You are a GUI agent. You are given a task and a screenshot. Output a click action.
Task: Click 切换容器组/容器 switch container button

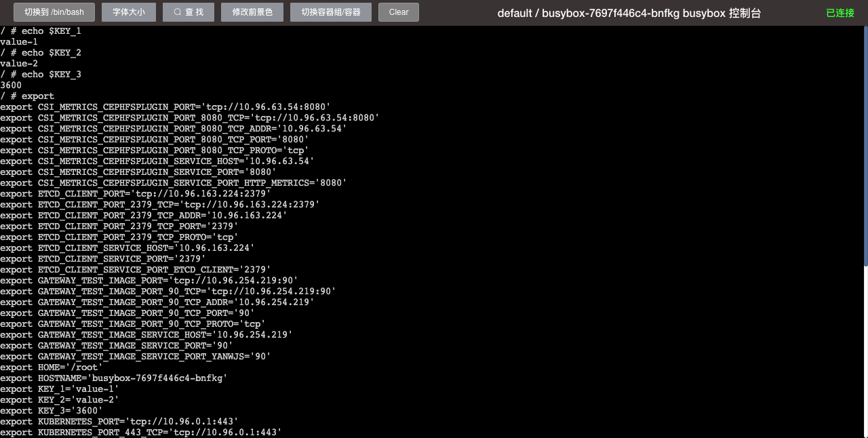click(331, 12)
